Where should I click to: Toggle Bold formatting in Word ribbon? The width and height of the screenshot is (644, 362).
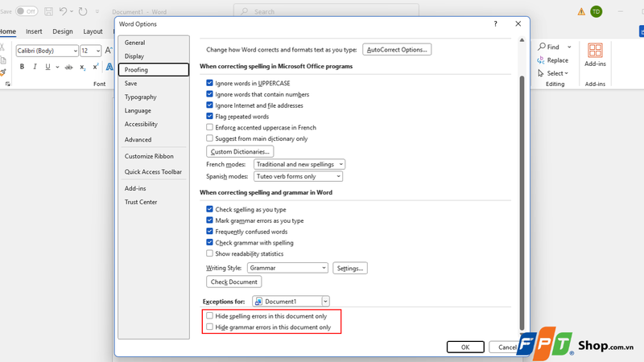[x=22, y=67]
